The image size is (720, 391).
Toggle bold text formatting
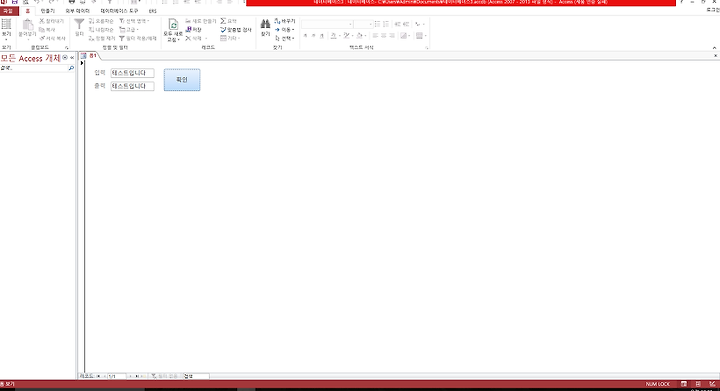(x=305, y=36)
